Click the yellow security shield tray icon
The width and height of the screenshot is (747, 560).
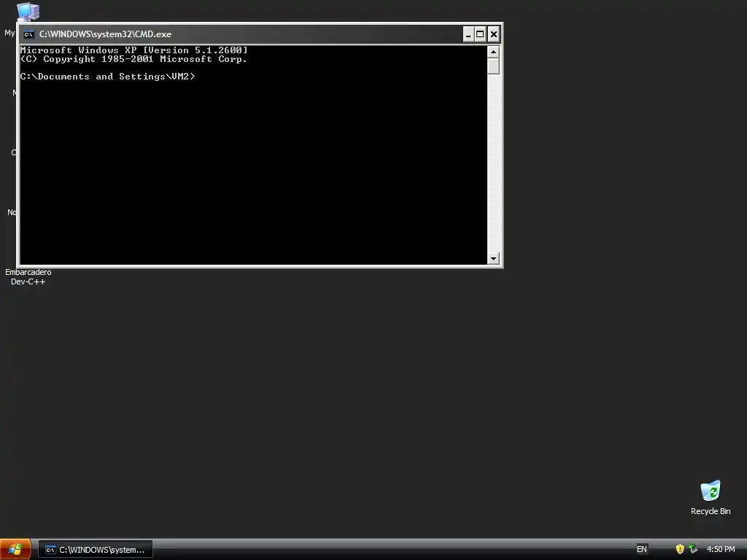click(680, 549)
